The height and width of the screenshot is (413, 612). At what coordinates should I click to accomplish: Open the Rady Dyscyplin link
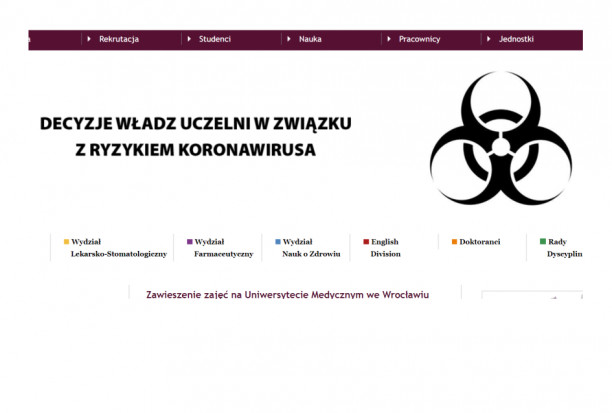click(564, 248)
